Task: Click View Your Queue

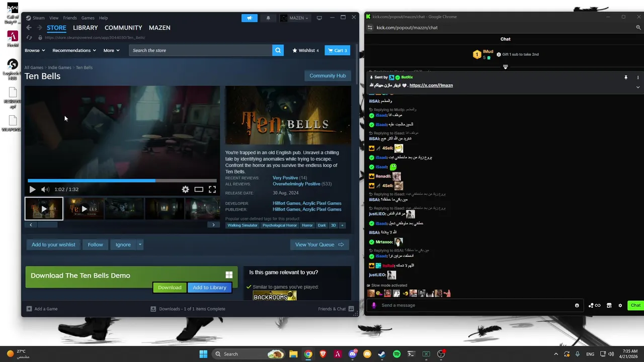Action: click(x=319, y=245)
